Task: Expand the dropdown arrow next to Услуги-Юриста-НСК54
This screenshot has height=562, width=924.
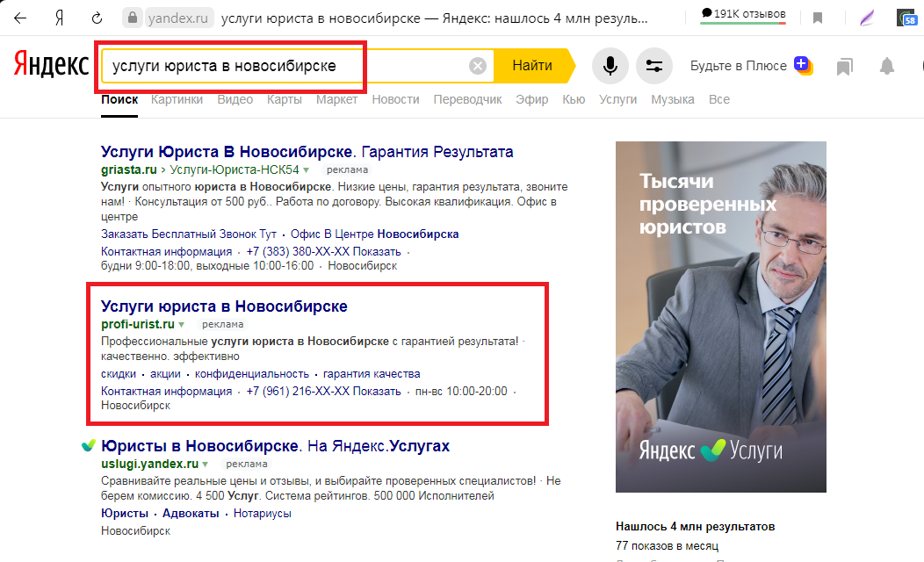Action: (306, 170)
